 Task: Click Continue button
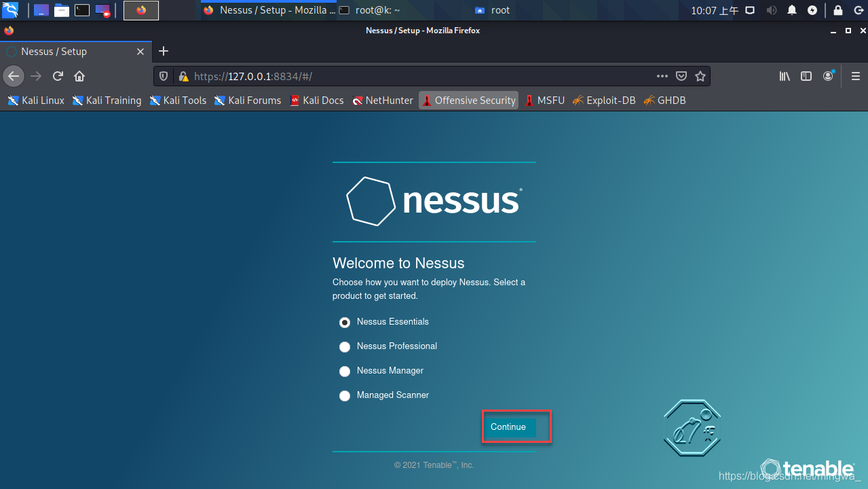[x=508, y=427]
